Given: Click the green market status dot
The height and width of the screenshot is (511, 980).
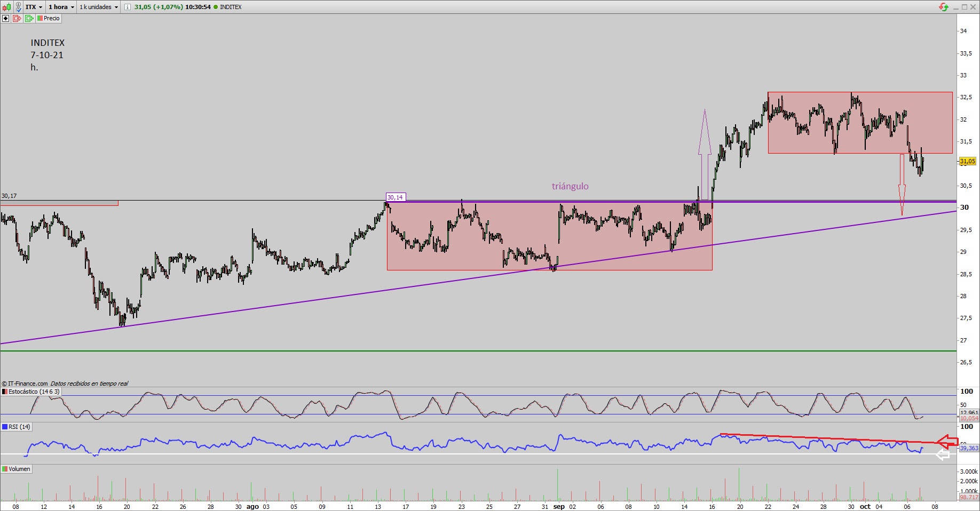Looking at the screenshot, I should (216, 7).
